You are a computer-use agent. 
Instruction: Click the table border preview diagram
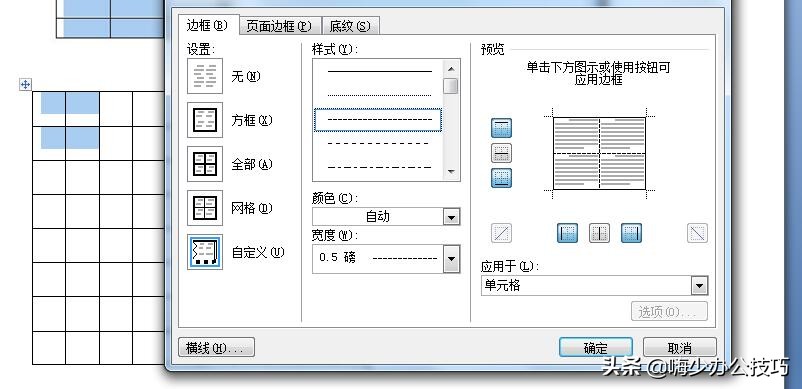pyautogui.click(x=599, y=153)
